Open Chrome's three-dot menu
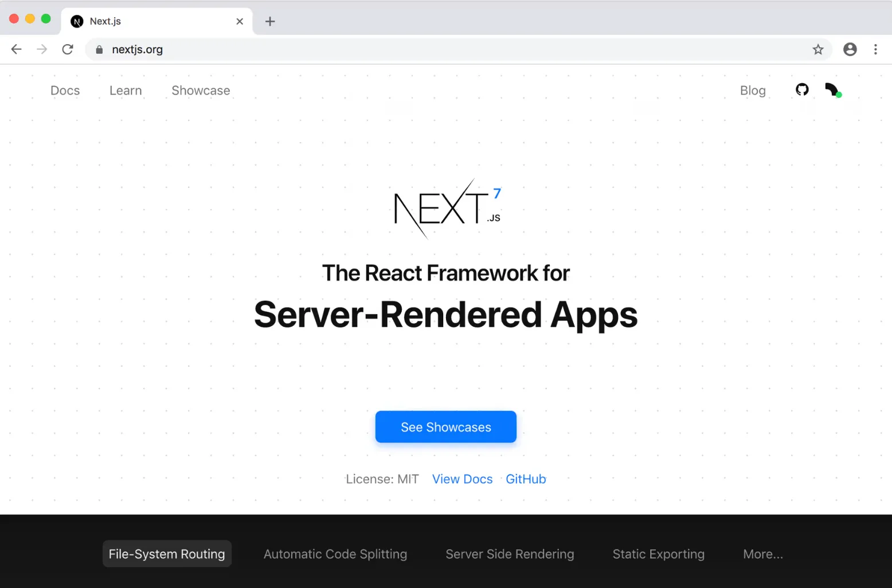This screenshot has width=892, height=588. click(x=875, y=50)
